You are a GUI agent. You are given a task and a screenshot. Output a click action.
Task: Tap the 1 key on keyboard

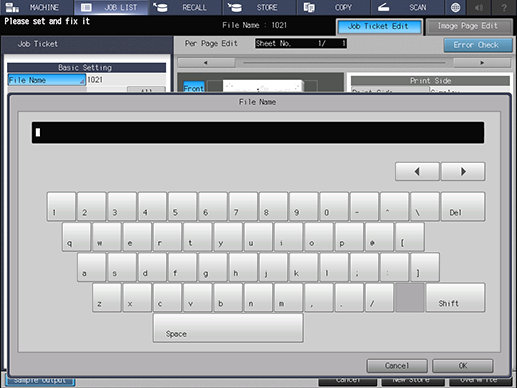pyautogui.click(x=61, y=206)
